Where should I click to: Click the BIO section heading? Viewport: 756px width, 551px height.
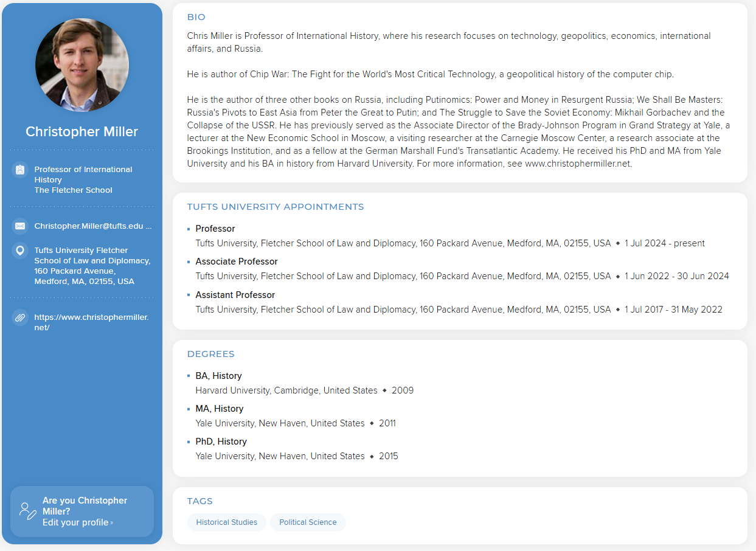(196, 17)
